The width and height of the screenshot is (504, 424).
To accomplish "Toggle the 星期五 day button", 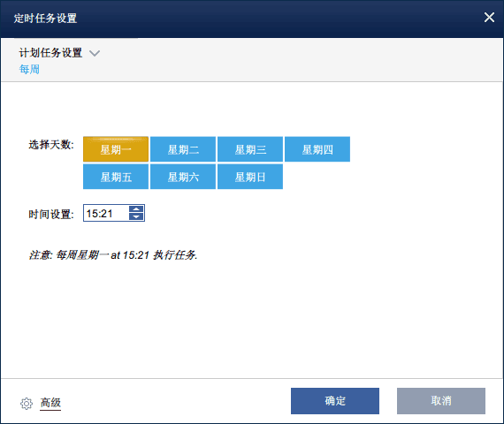I will coord(116,177).
